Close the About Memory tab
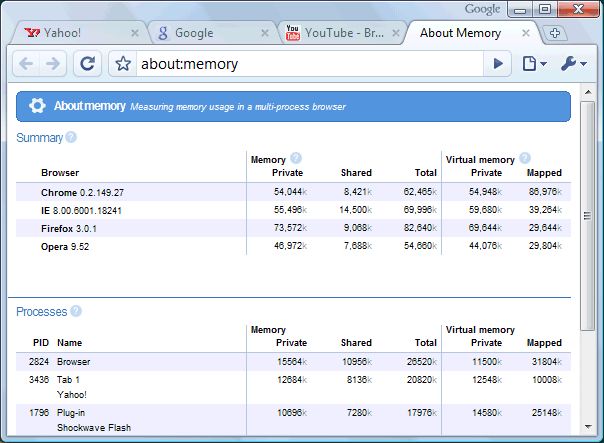The image size is (604, 443). point(526,33)
